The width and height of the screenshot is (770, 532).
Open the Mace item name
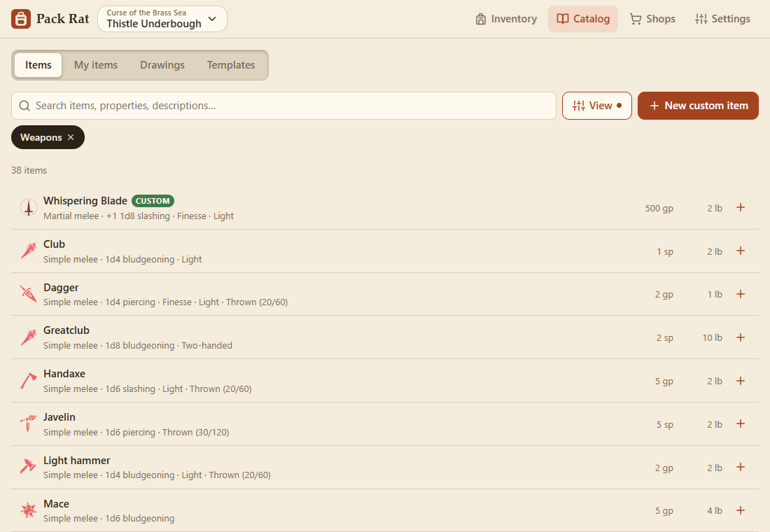tap(57, 503)
